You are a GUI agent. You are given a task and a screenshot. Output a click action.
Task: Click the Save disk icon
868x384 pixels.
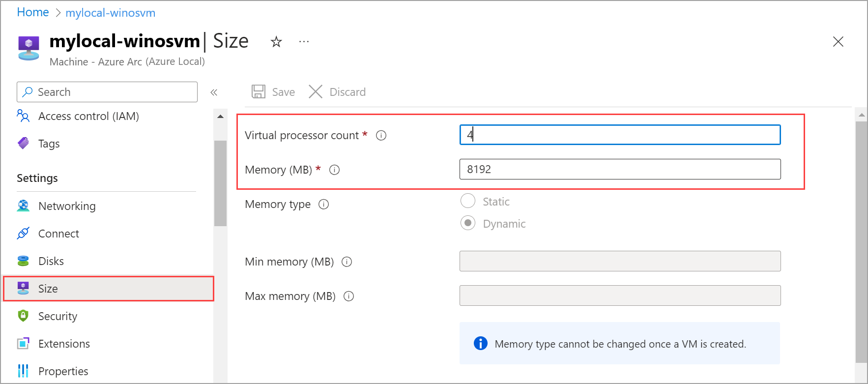(259, 92)
